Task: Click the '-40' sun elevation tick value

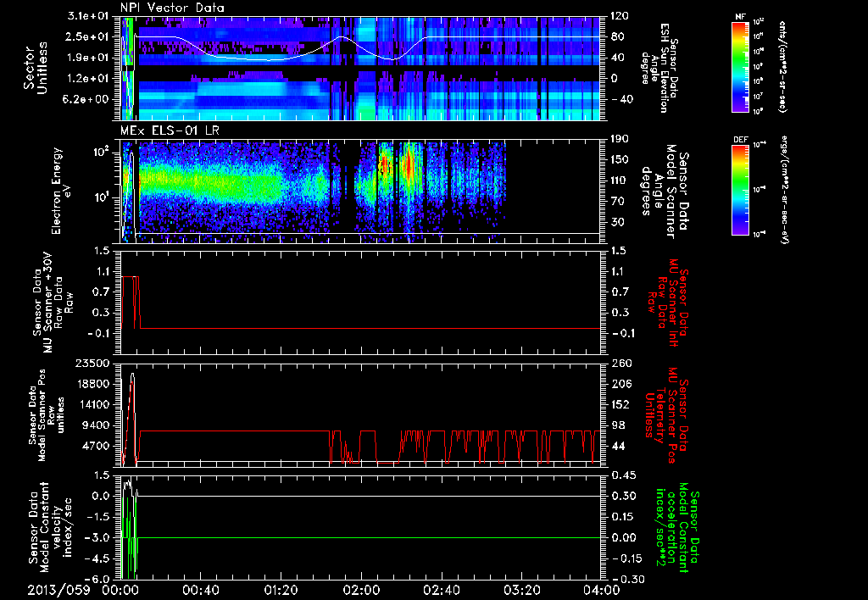Action: (622, 100)
